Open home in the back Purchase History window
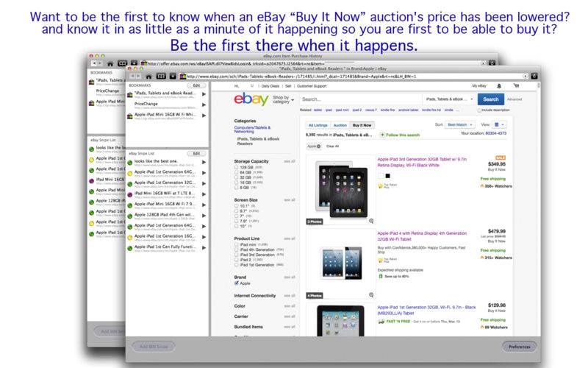 tap(110, 64)
